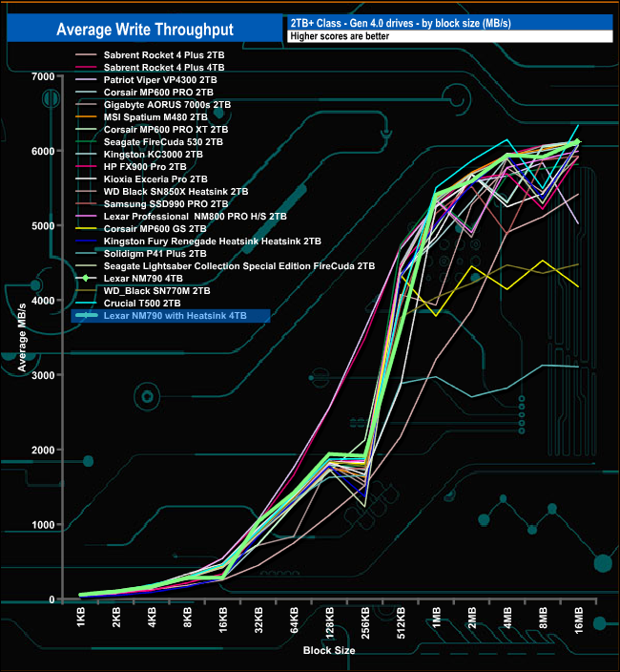Click the Sabrent Rocket 4 Plus 4TB legend entry
620x672 pixels.
(x=164, y=67)
